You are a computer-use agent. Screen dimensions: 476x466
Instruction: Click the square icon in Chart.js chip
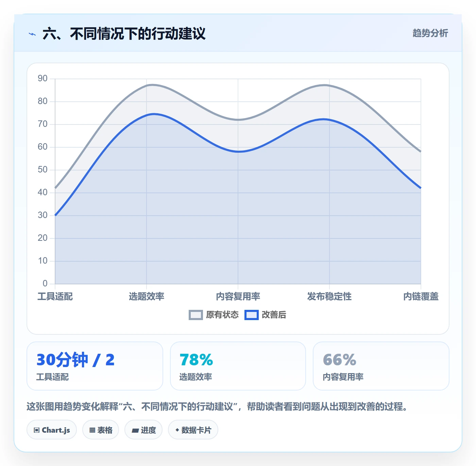tap(37, 430)
